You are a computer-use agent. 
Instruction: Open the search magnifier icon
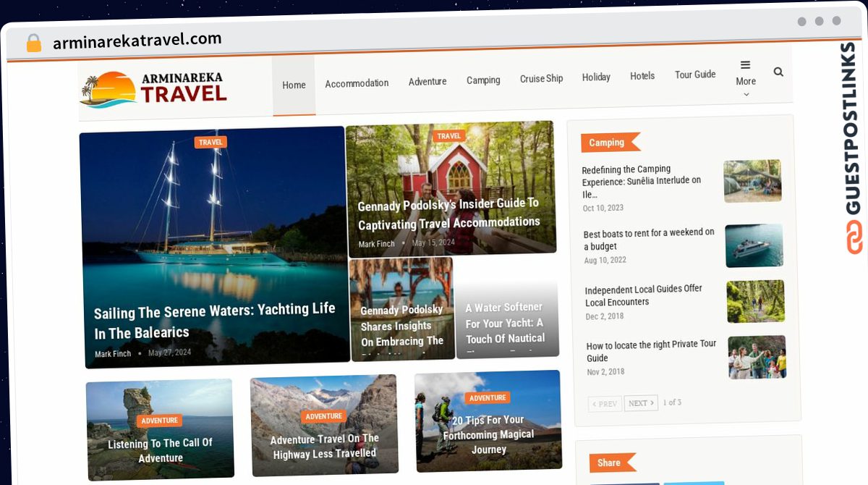coord(778,72)
